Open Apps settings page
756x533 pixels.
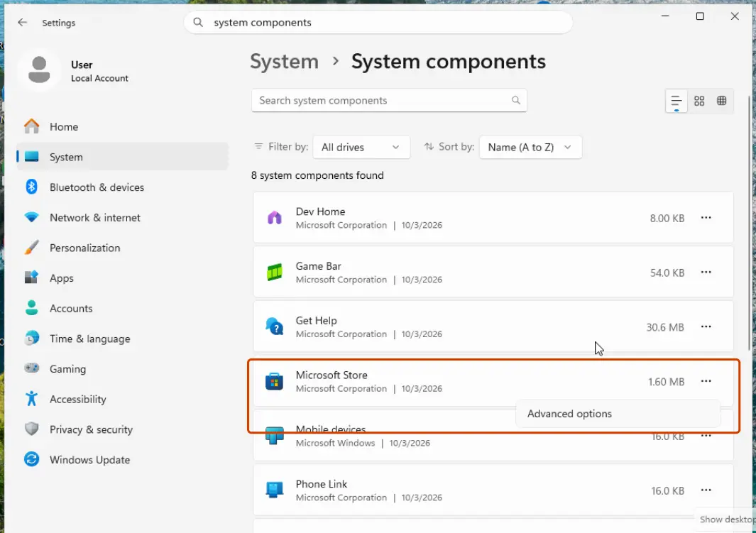click(x=123, y=278)
